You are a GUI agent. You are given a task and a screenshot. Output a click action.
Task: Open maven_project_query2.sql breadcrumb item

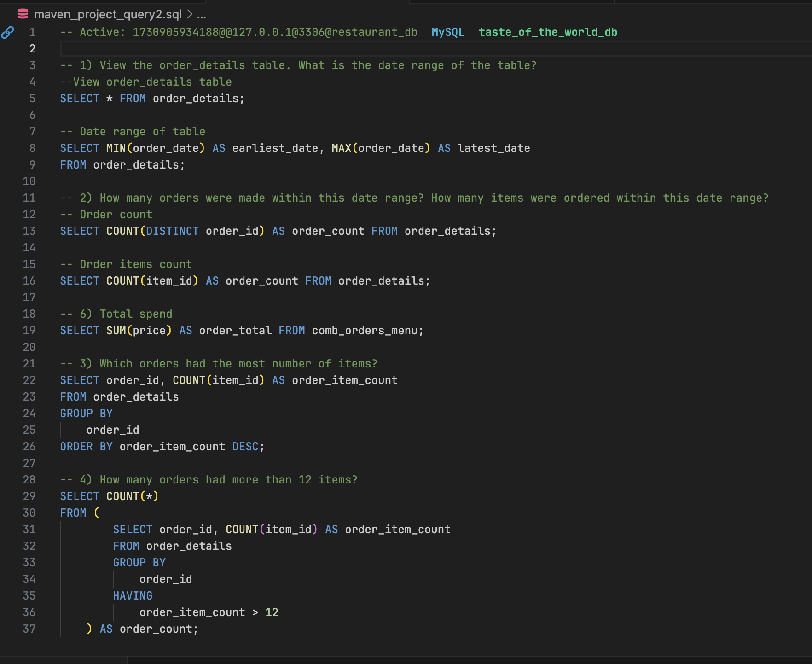(108, 14)
